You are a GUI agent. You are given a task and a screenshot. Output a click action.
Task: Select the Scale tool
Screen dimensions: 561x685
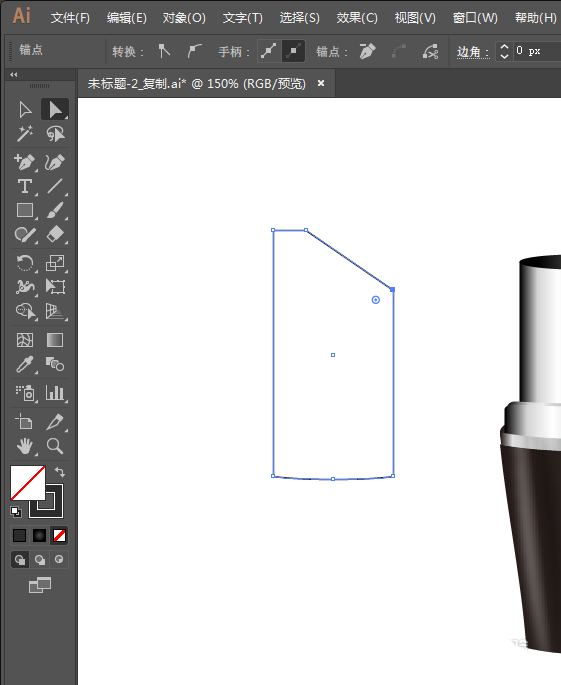(55, 263)
